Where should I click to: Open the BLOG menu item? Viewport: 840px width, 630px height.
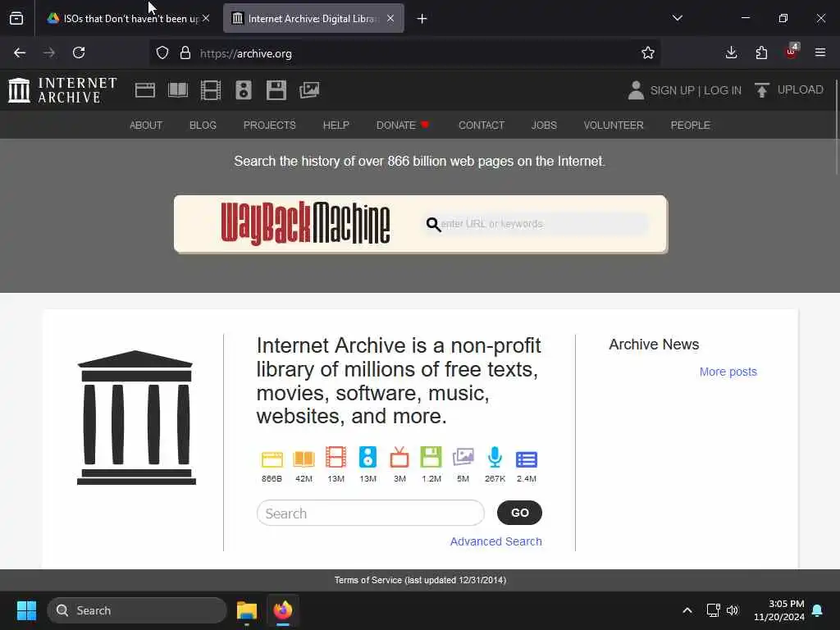click(x=203, y=125)
